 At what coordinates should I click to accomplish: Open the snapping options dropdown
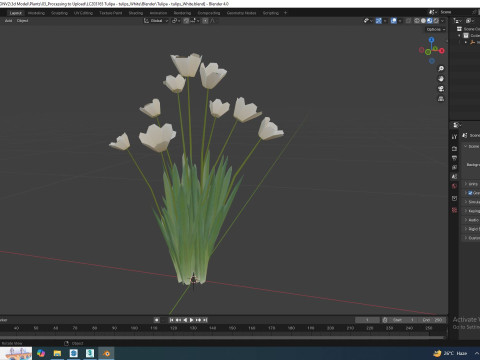195,21
